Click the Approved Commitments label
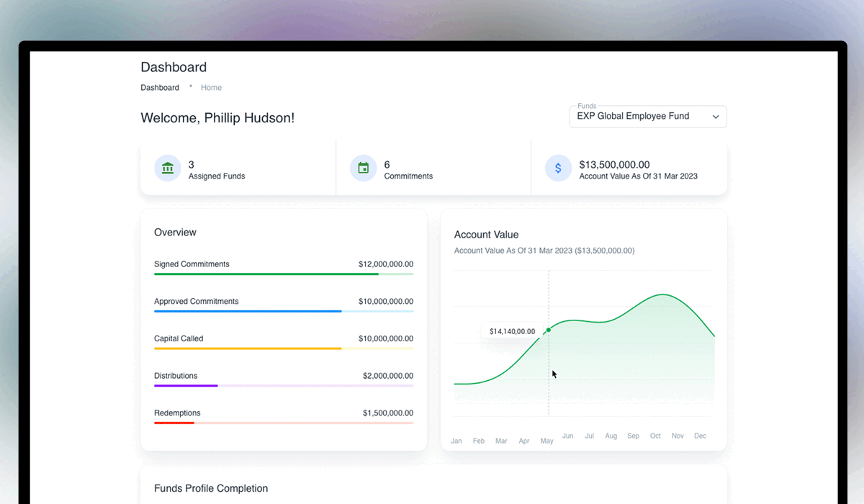The image size is (864, 504). pyautogui.click(x=197, y=302)
